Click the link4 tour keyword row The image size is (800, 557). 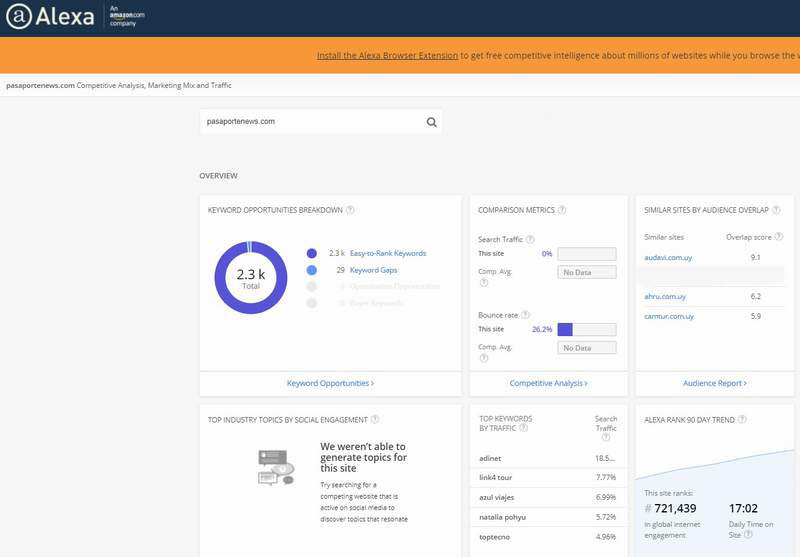548,477
